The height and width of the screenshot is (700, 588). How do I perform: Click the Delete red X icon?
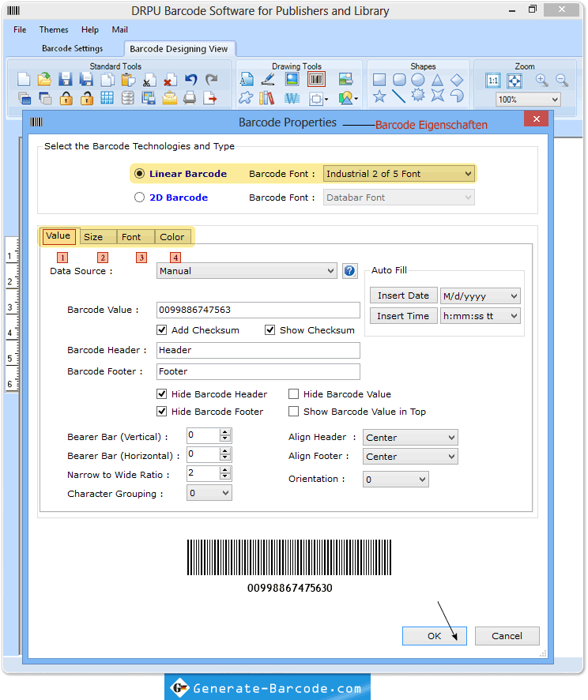point(169,81)
